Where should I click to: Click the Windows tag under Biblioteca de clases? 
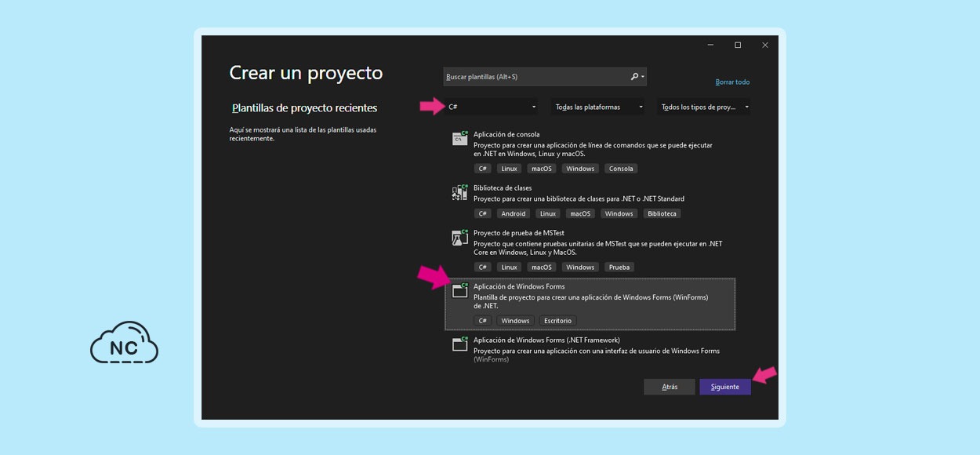point(619,213)
